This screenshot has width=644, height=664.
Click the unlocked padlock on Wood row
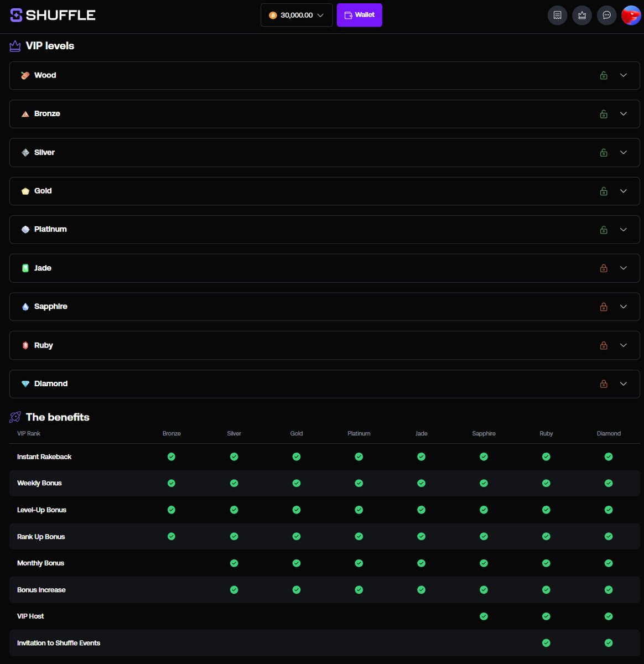(x=604, y=75)
